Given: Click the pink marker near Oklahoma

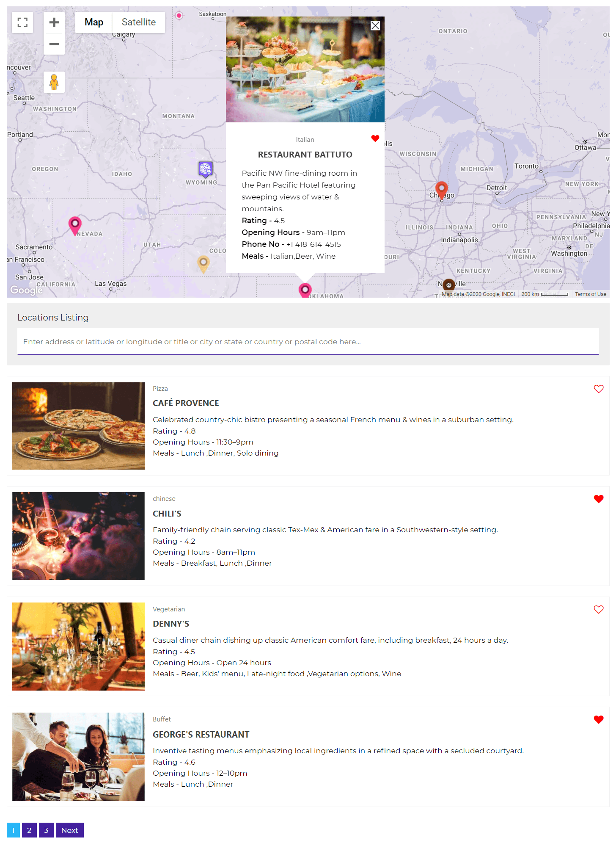Looking at the screenshot, I should coord(305,290).
